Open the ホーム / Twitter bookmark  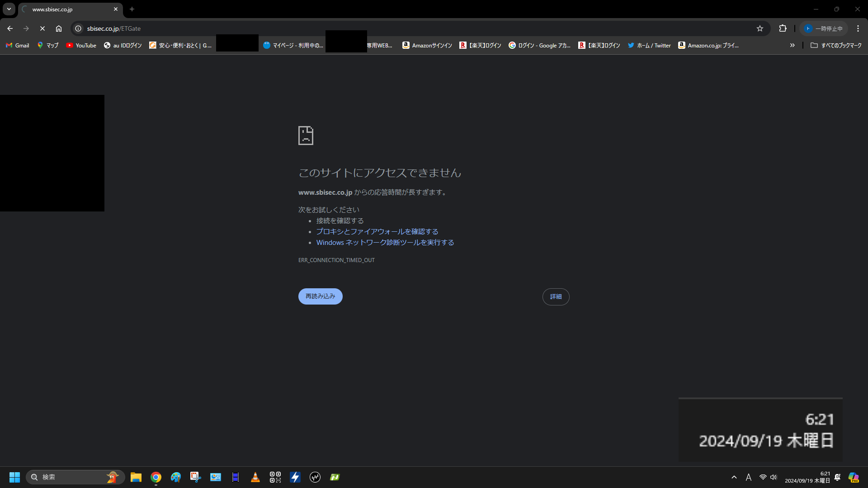pyautogui.click(x=649, y=45)
